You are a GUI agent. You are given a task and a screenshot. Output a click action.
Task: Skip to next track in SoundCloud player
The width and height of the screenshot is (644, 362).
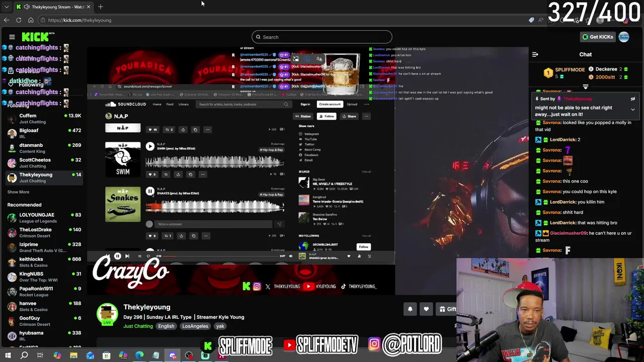coord(127,256)
